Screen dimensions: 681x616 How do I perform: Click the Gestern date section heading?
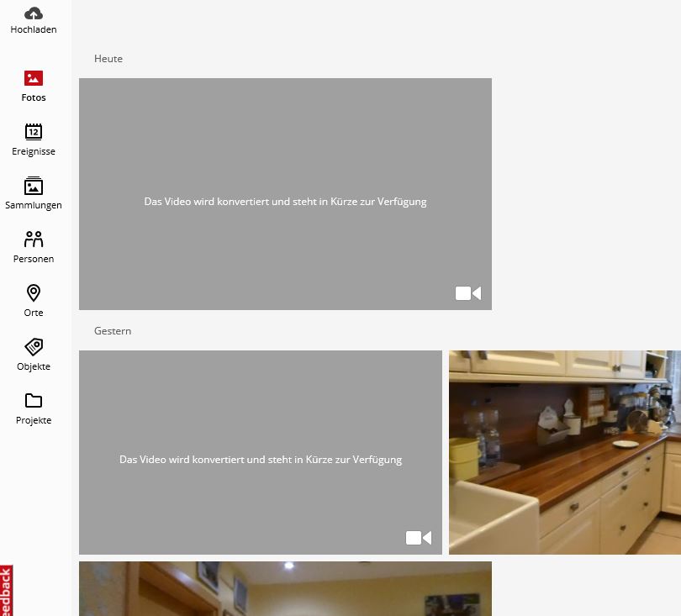pyautogui.click(x=113, y=331)
